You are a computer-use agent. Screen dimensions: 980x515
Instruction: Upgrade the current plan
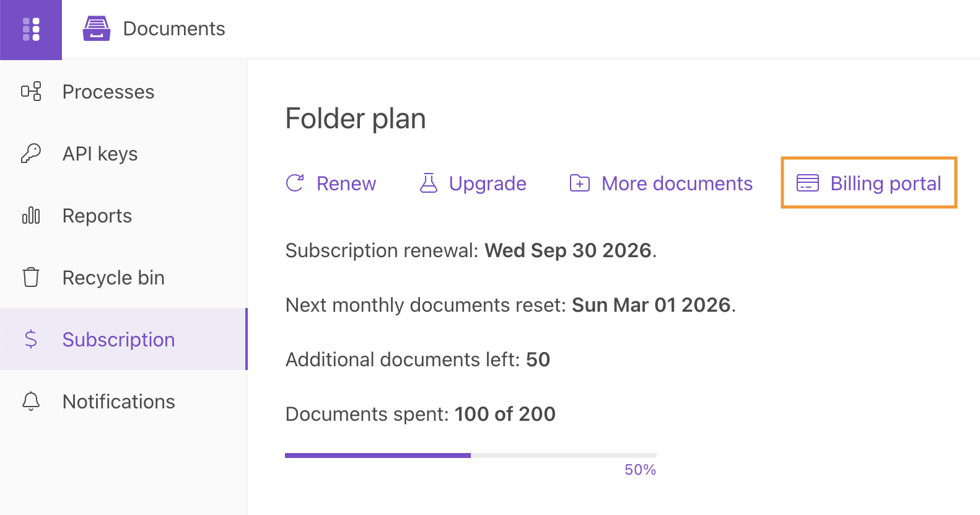[487, 183]
